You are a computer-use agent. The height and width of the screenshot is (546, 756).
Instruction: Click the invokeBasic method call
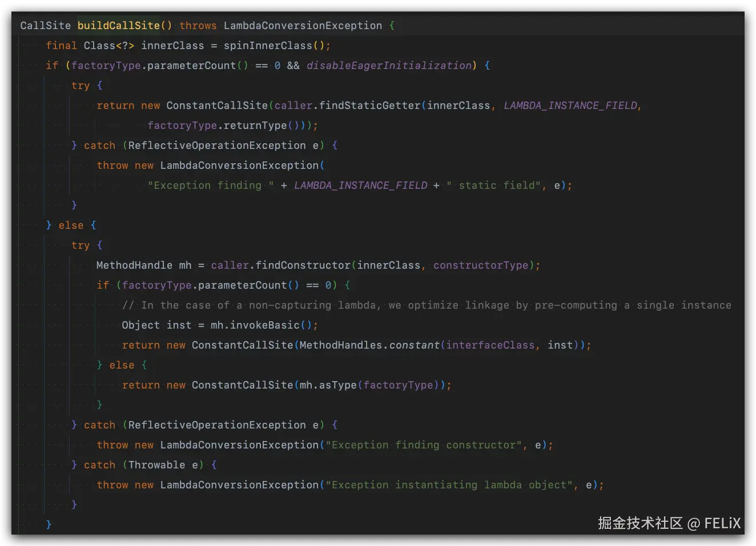(x=265, y=325)
